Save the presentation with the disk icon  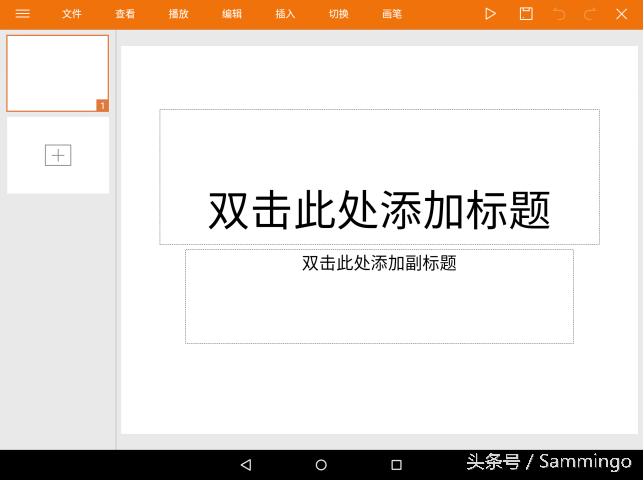526,14
